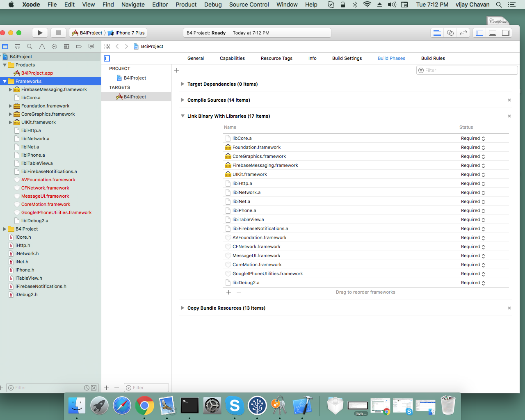Viewport: 525px width, 420px height.
Task: Click the Run (play) button
Action: click(x=40, y=33)
